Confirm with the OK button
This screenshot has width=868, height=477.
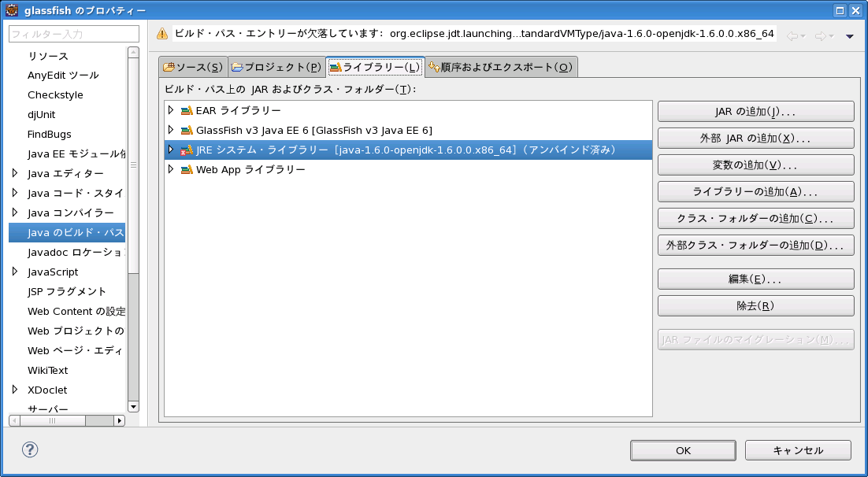point(683,450)
